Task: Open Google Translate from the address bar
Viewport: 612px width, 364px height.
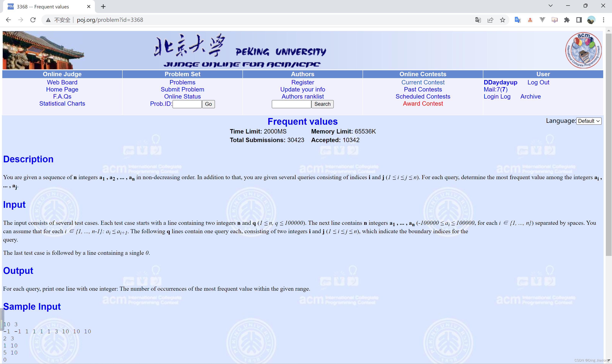Action: point(478,20)
